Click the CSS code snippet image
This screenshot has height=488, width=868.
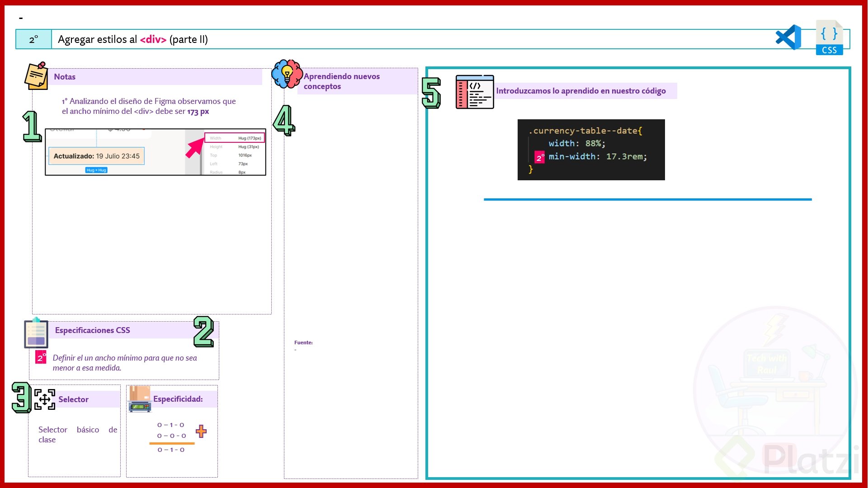591,150
